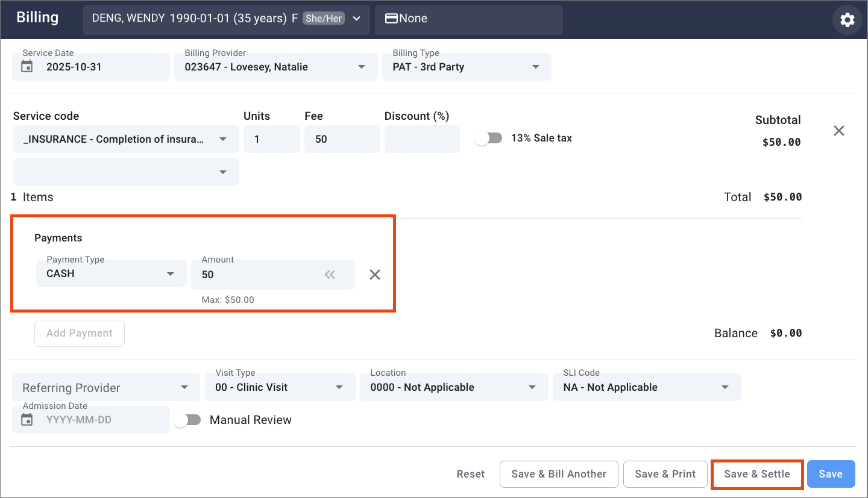Open the Payment Type CASH dropdown
Viewport: 868px width, 498px height.
[112, 273]
